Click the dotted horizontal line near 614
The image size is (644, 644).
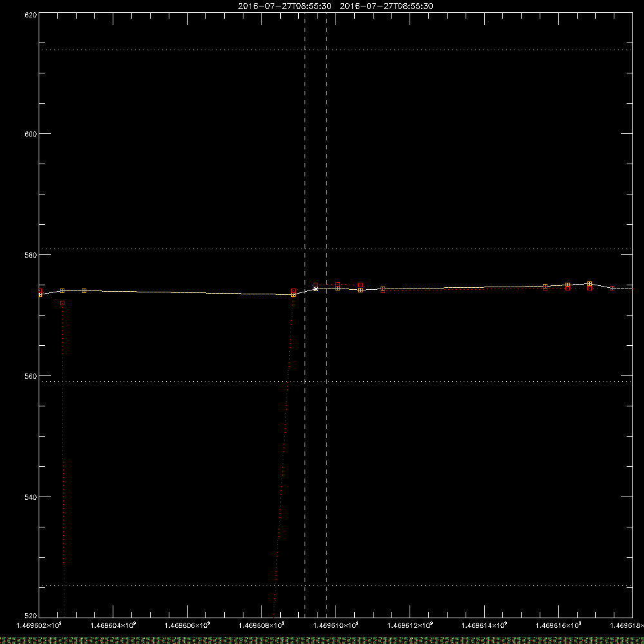[x=336, y=50]
